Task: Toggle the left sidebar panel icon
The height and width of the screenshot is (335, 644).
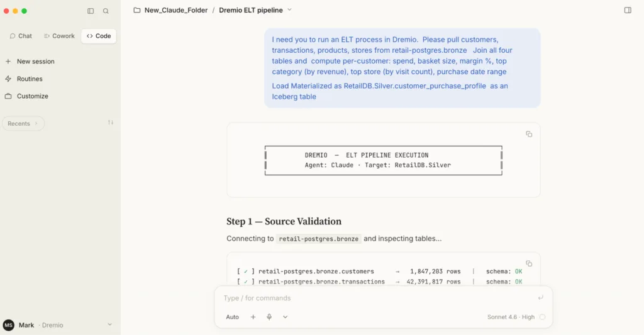Action: (91, 11)
